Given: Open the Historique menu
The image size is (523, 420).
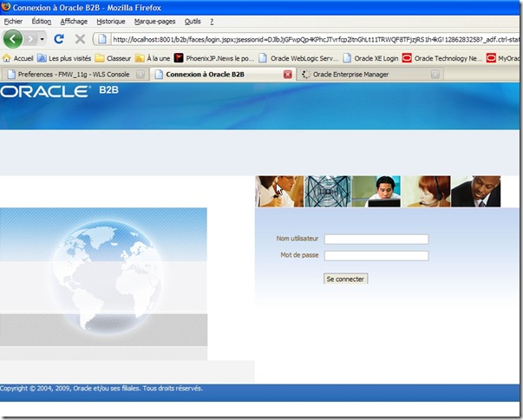Looking at the screenshot, I should (x=111, y=22).
